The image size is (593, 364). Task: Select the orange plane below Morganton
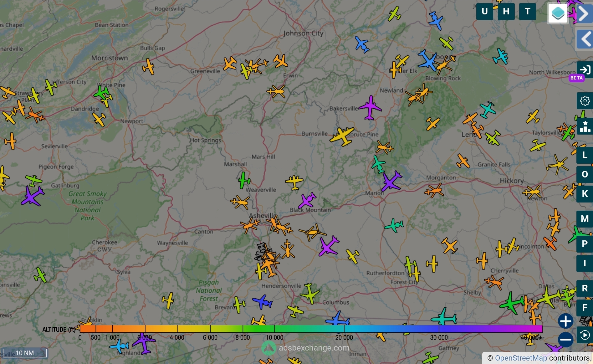tap(434, 190)
